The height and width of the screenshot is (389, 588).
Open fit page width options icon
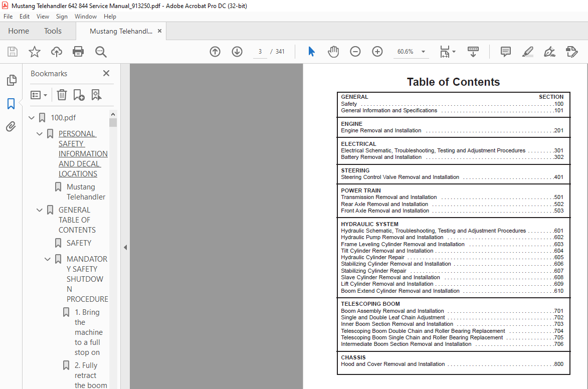pos(447,52)
